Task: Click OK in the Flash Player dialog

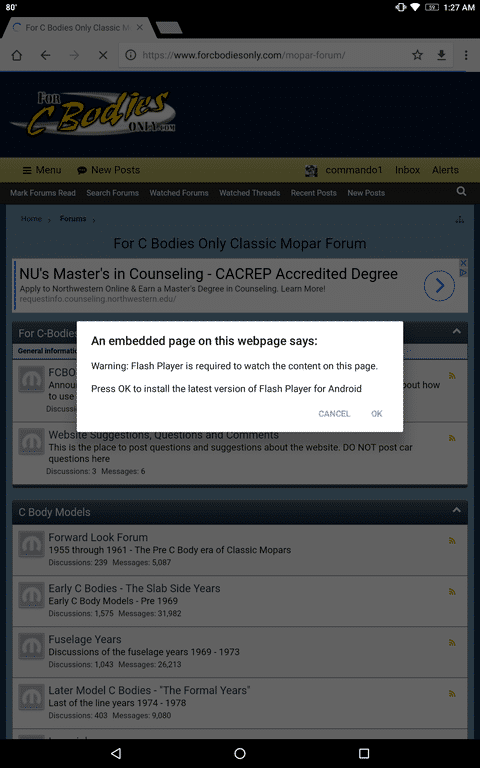Action: pyautogui.click(x=377, y=414)
